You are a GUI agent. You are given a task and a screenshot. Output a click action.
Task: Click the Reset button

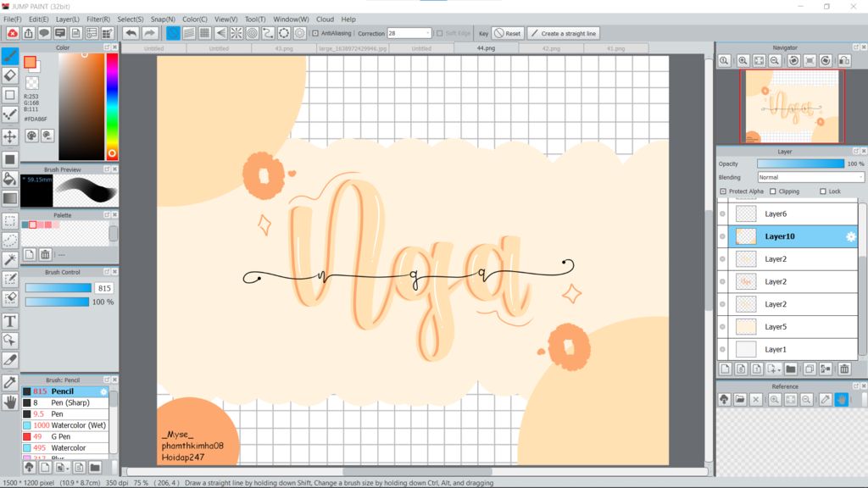507,33
